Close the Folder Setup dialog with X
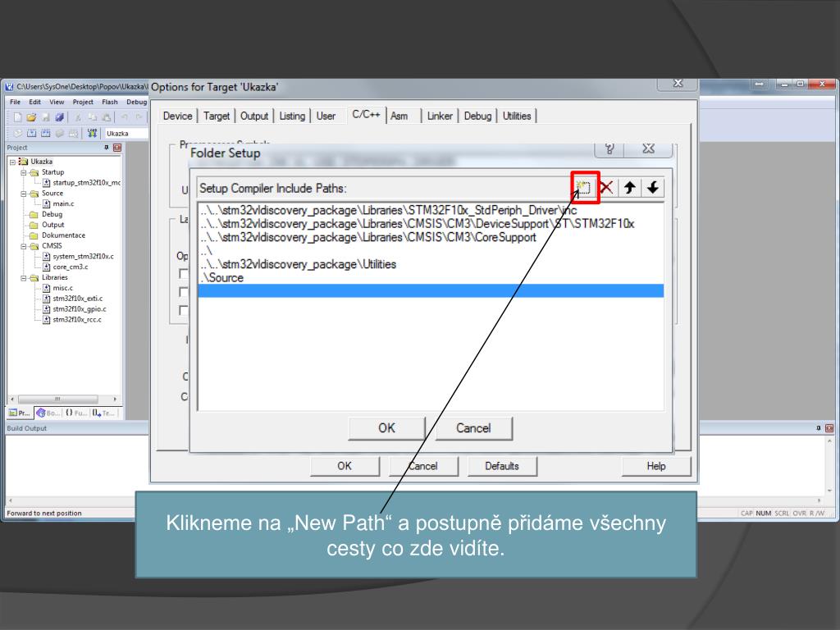 [648, 148]
